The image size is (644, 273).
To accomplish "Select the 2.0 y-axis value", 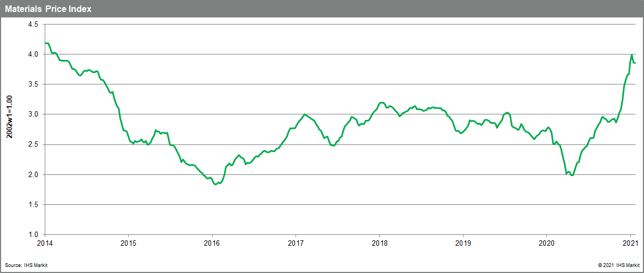I will click(x=32, y=174).
